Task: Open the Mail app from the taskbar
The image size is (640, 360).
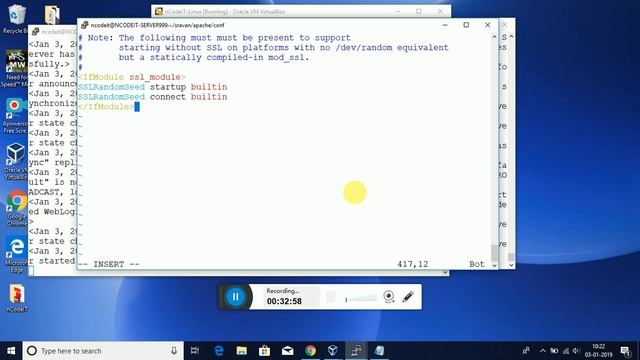Action: click(287, 351)
